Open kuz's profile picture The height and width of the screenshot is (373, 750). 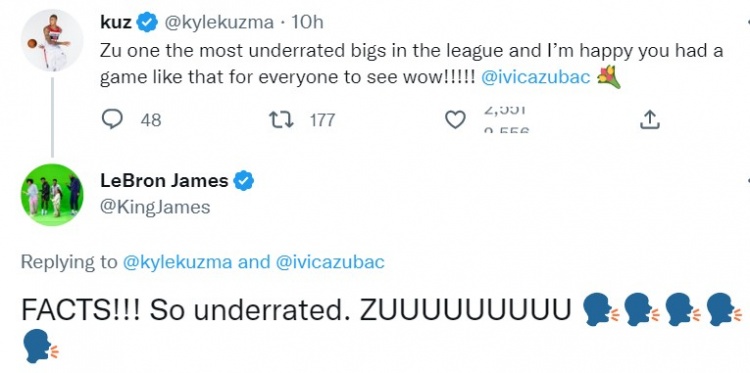pos(52,40)
